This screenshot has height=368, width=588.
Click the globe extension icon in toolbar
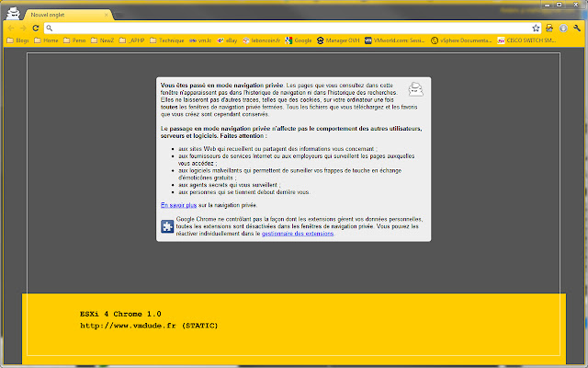(x=563, y=29)
